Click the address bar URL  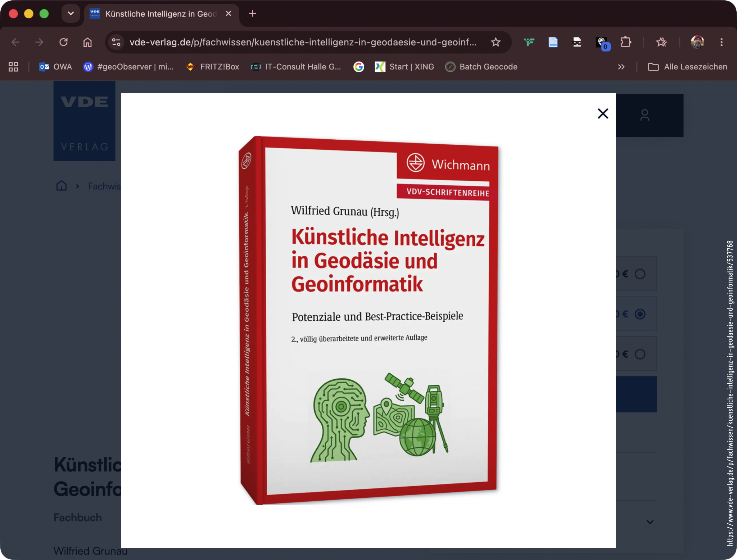point(303,42)
